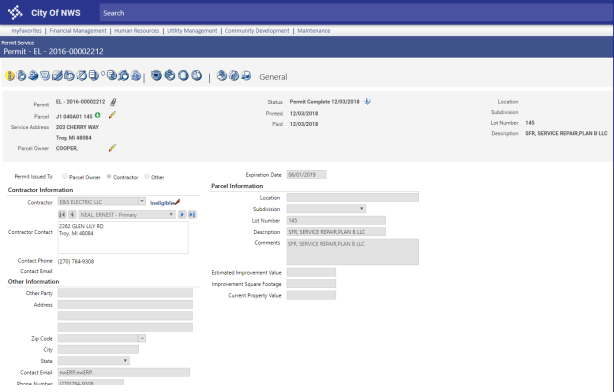Edit parcel with pencil beside J1 040A01 145
The image size is (614, 392).
112,115
